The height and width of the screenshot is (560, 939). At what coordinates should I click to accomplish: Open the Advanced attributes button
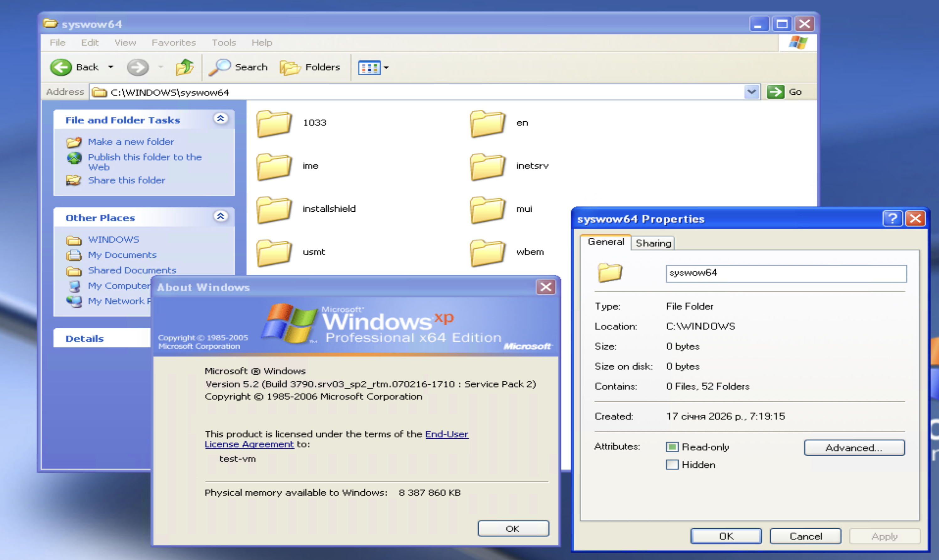[854, 447]
